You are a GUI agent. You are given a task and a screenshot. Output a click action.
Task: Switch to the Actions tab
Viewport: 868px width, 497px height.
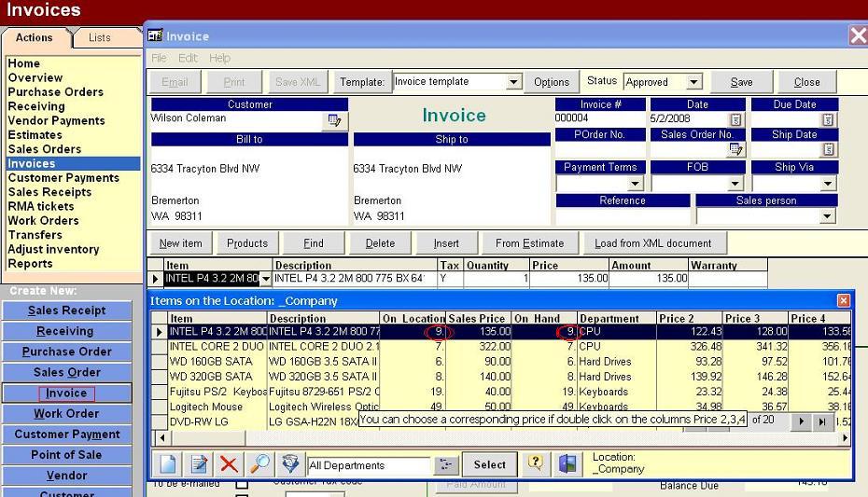35,37
